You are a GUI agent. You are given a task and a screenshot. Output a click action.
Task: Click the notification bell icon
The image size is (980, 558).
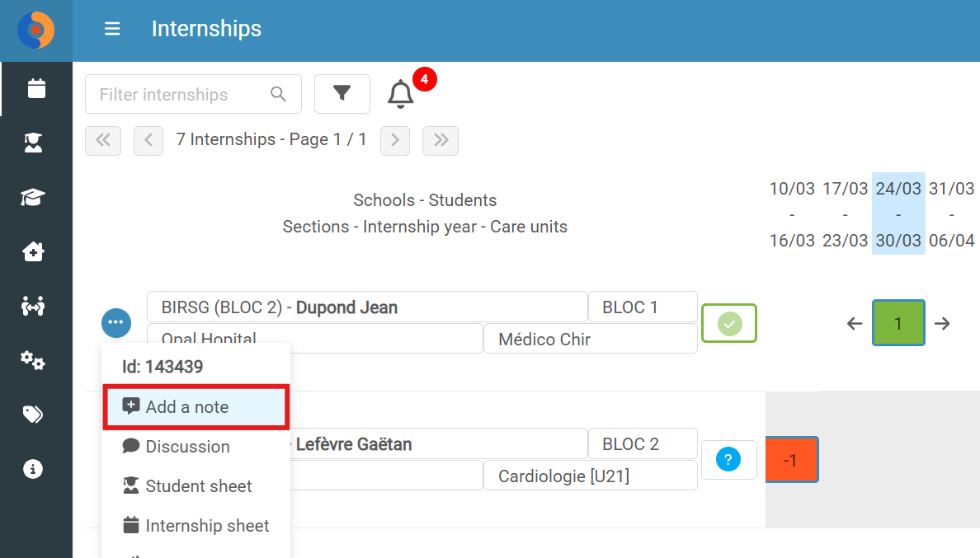click(401, 94)
